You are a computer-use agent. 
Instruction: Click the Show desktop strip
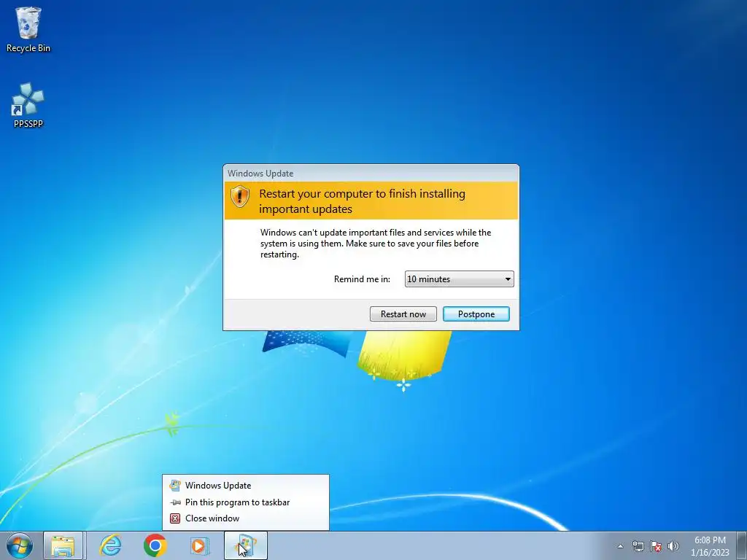point(743,545)
